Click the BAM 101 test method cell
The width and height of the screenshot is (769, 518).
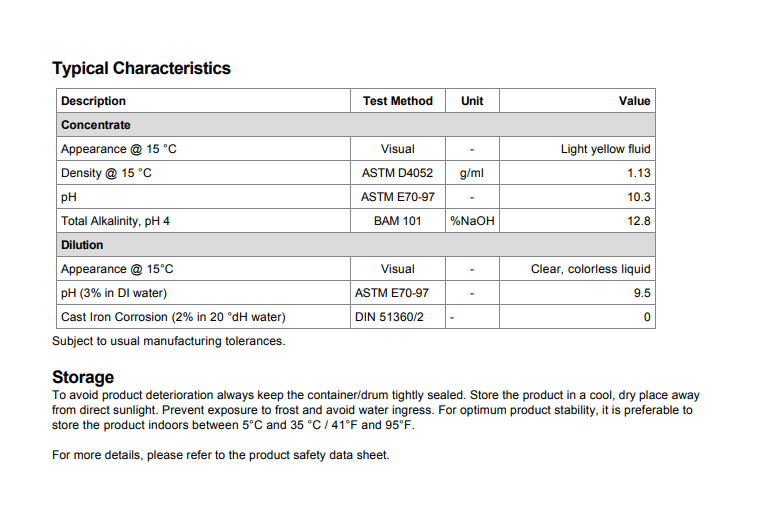tap(397, 221)
